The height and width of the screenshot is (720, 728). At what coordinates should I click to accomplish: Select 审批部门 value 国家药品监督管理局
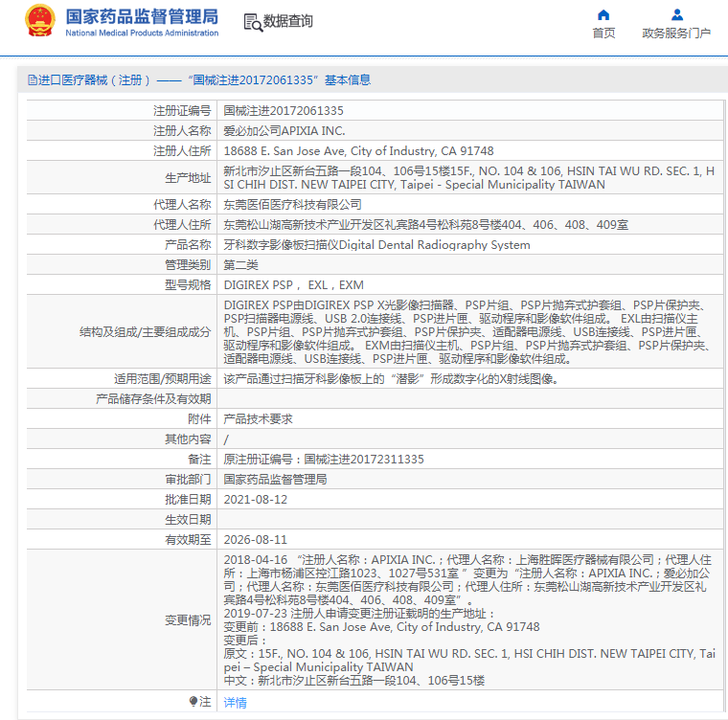click(x=275, y=479)
